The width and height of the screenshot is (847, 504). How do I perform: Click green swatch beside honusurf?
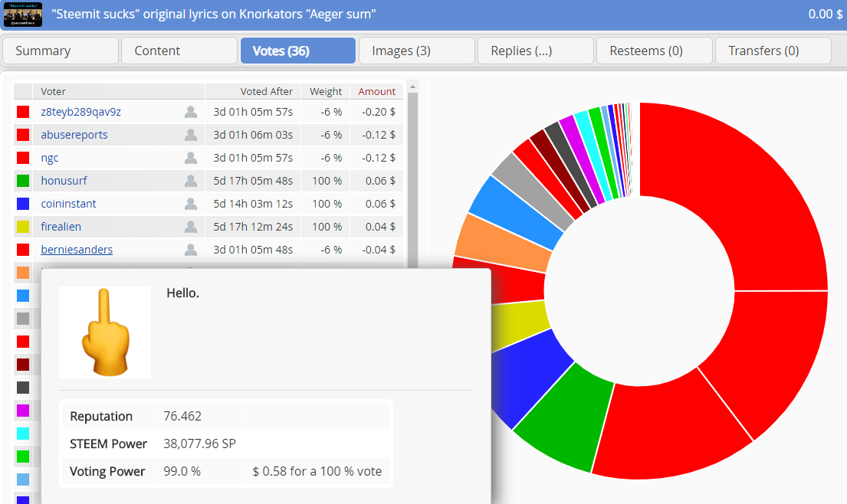click(x=23, y=181)
